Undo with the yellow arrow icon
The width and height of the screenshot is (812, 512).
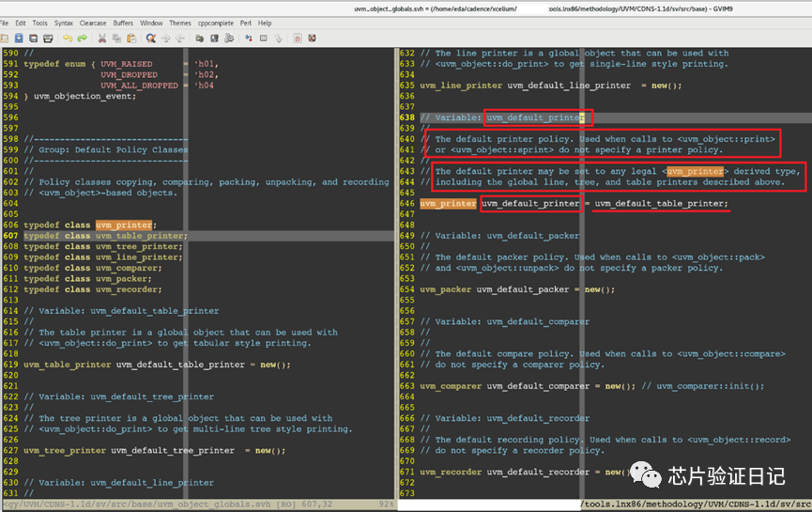68,39
